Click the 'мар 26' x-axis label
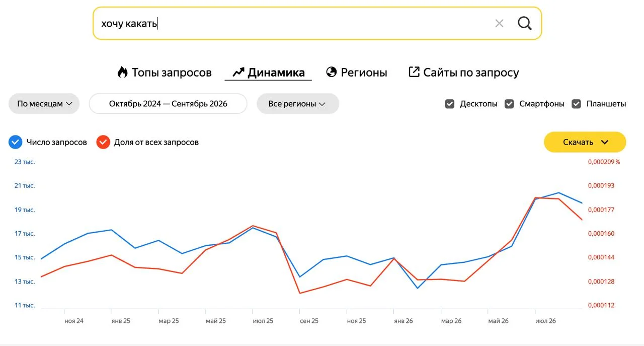 (451, 321)
